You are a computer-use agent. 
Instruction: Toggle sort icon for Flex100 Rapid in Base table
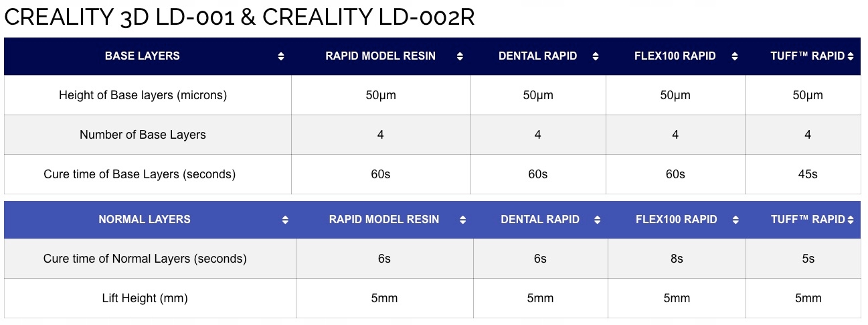pyautogui.click(x=735, y=57)
